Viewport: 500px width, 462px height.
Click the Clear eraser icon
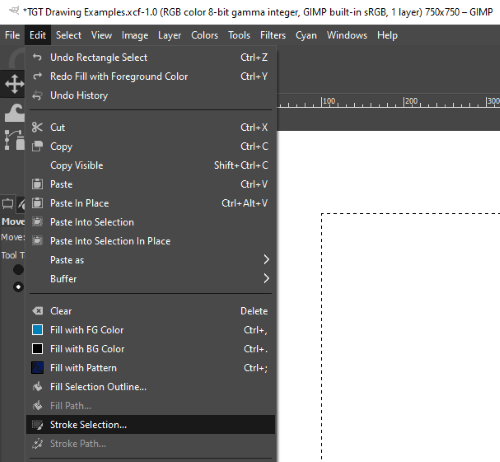37,311
